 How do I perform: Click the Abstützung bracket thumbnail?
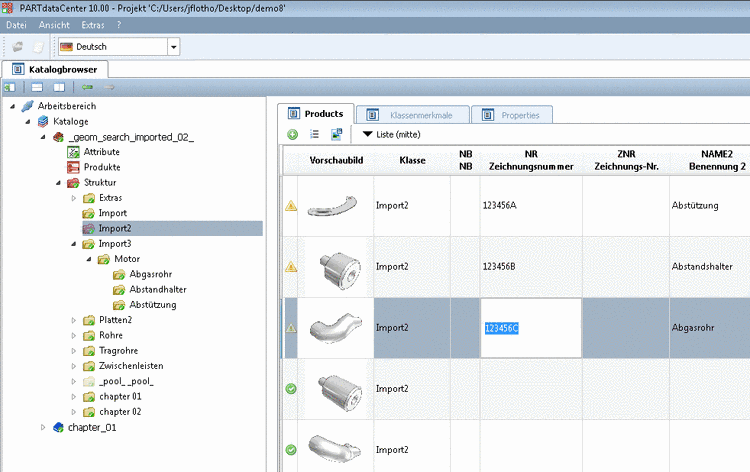(333, 206)
